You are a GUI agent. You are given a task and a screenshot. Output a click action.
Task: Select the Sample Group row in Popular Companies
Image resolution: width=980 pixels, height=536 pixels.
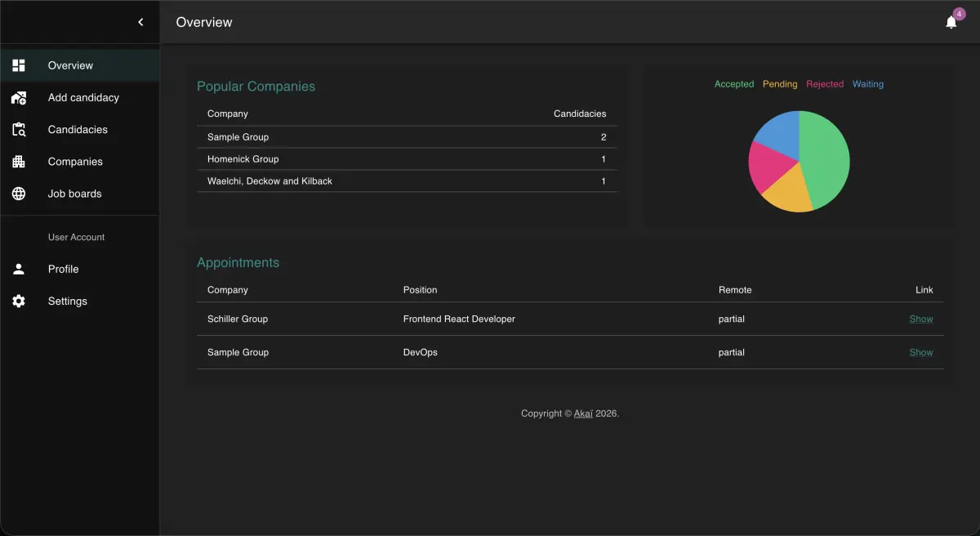tap(407, 137)
